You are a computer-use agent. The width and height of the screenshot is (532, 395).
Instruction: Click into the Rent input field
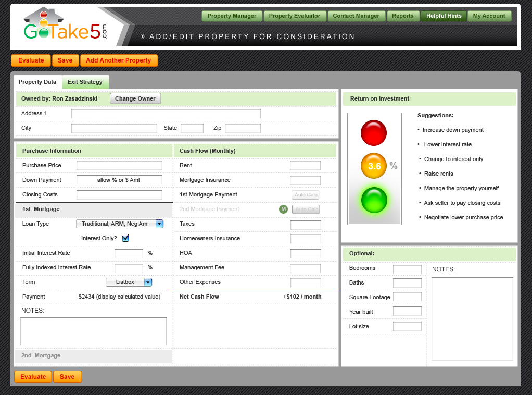305,165
